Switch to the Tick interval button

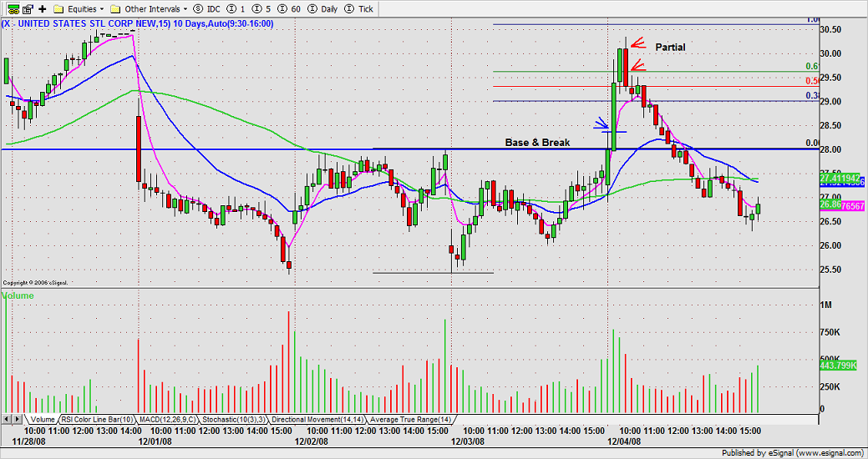[x=358, y=9]
